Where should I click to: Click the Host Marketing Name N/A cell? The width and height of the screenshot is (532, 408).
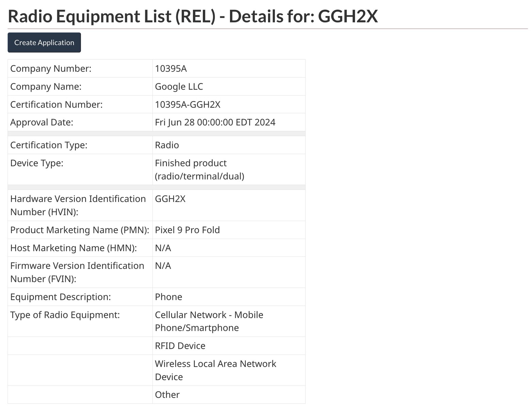click(229, 248)
